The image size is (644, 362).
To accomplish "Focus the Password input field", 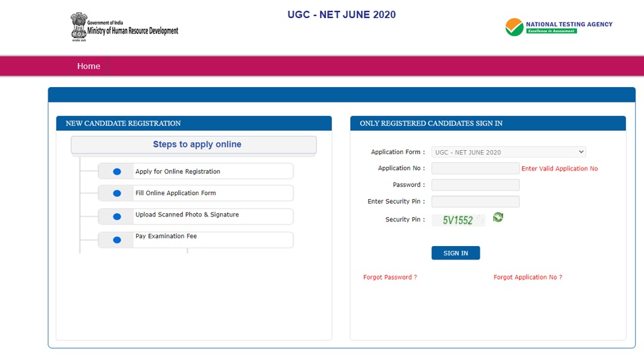I will [475, 185].
